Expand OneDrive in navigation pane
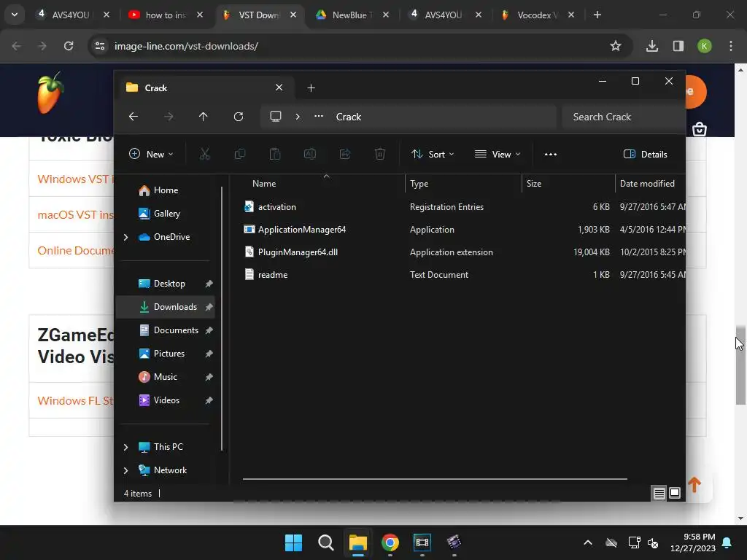 [x=125, y=237]
